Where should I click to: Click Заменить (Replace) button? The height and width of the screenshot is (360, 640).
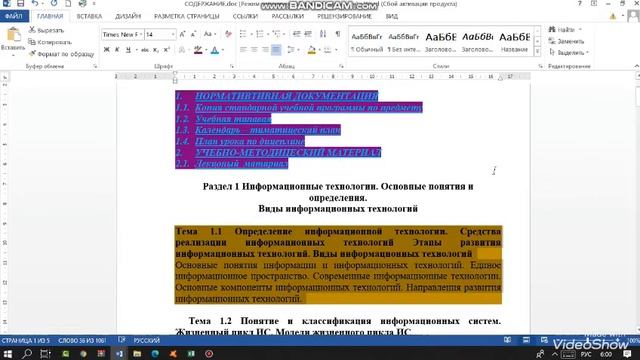567,41
